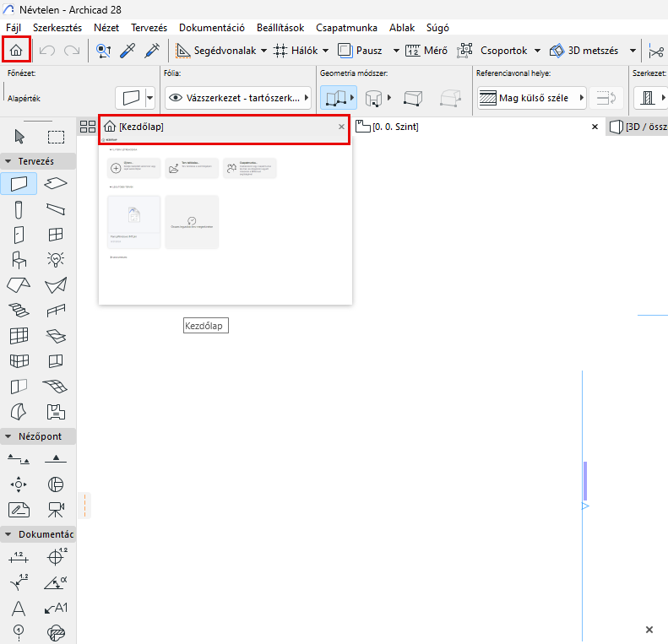Select the Angle Dimension tool
This screenshot has height=644, width=668.
[56, 582]
